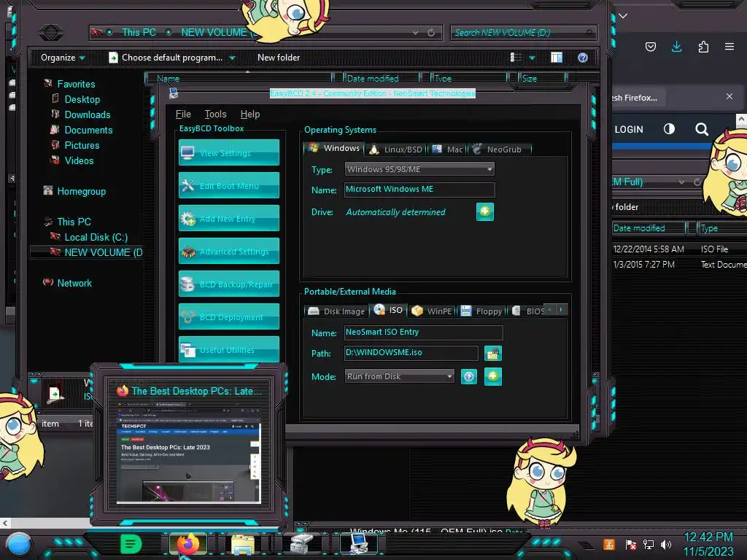Switch to the Windows operating systems tab
This screenshot has width=747, height=560.
(x=333, y=148)
